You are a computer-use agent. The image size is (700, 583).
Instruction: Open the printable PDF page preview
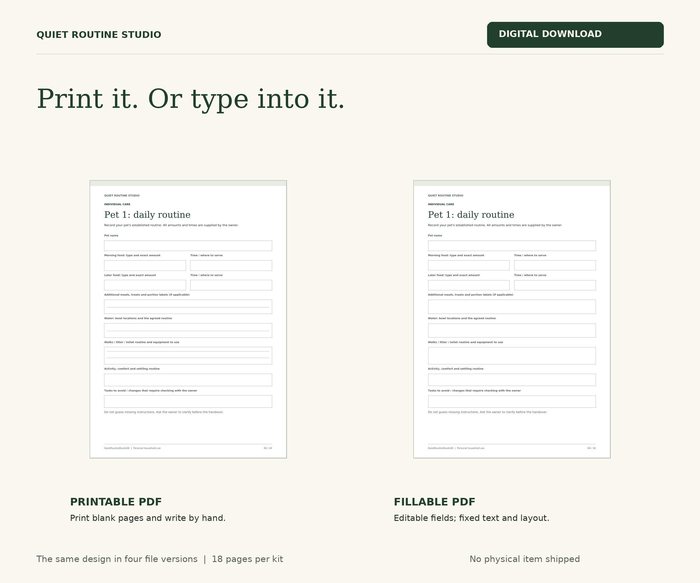(188, 319)
